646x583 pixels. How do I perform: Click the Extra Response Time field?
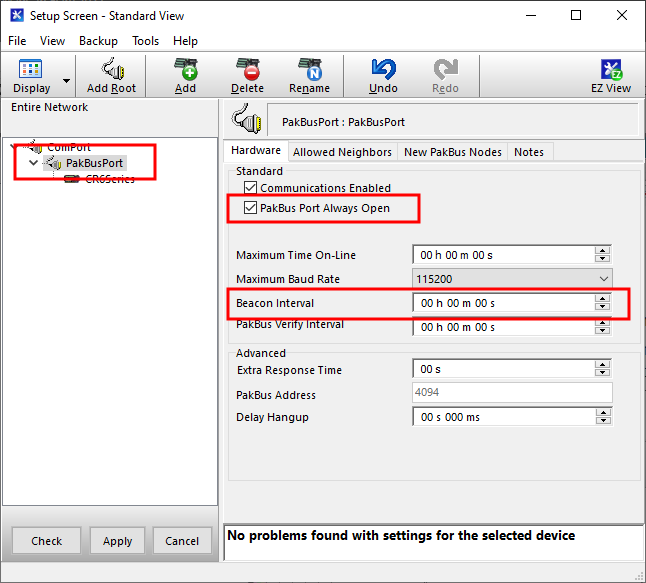click(x=503, y=370)
